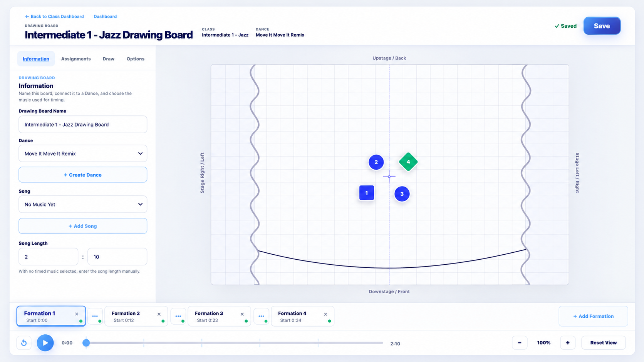
Task: Click the Reset View button
Action: point(603,343)
